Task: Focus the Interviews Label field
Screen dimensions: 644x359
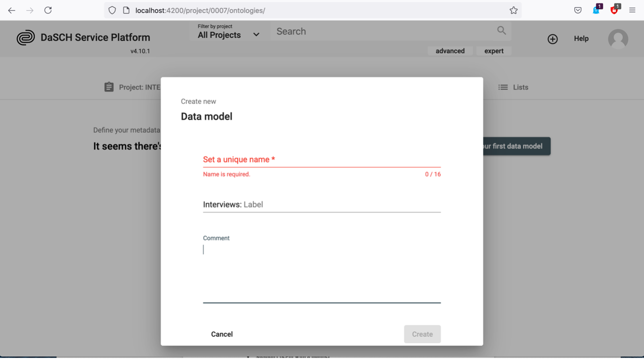Action: (322, 204)
